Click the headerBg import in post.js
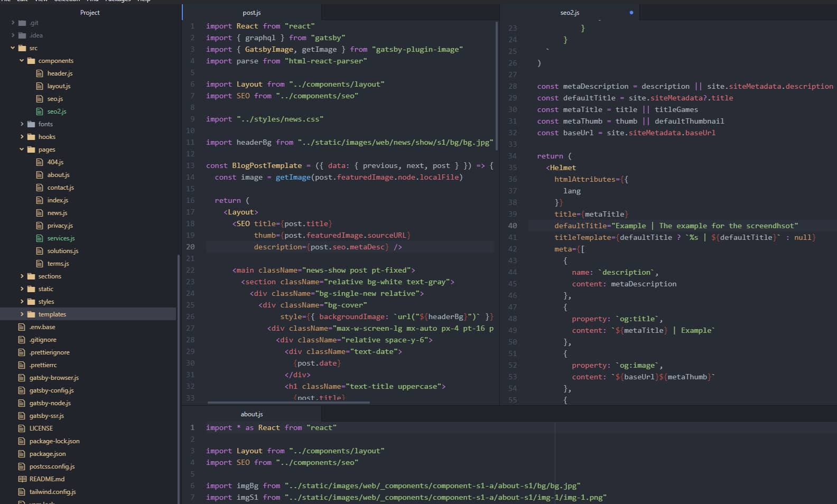This screenshot has height=504, width=837. (x=350, y=142)
